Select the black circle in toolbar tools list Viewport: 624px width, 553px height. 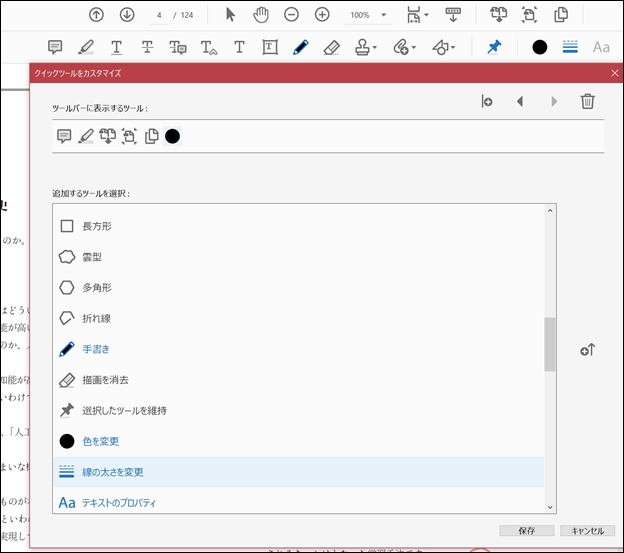172,136
